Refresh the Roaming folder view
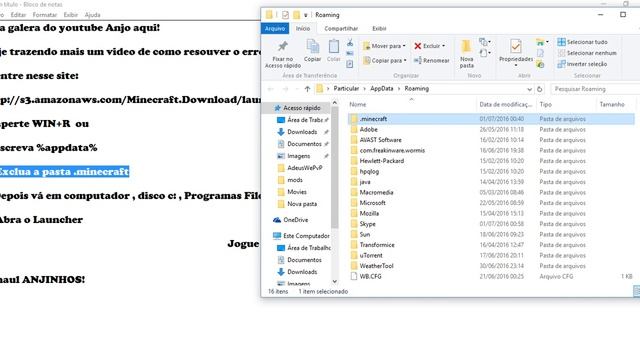Viewport: 640px width, 360px height. coord(540,89)
